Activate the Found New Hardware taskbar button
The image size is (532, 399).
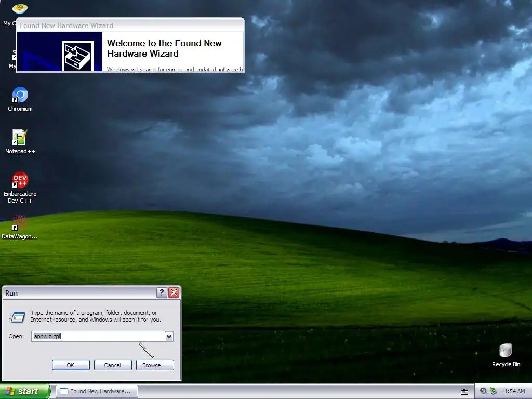(x=97, y=391)
